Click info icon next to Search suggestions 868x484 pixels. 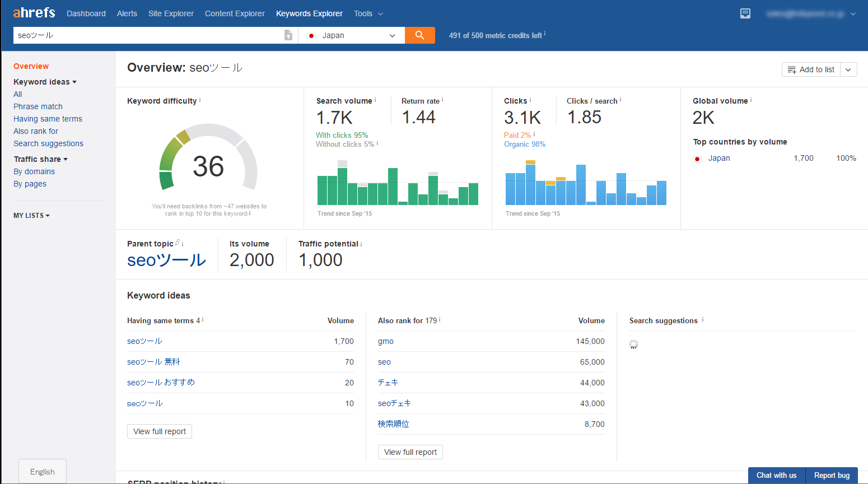pos(703,320)
